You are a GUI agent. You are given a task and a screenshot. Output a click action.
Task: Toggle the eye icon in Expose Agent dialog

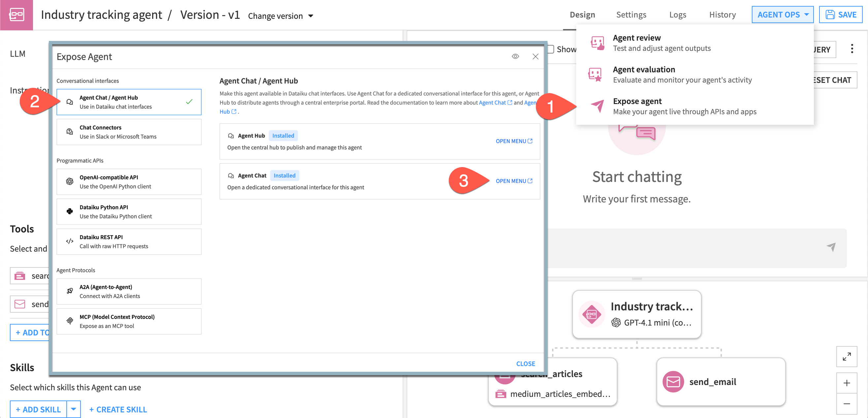(515, 56)
